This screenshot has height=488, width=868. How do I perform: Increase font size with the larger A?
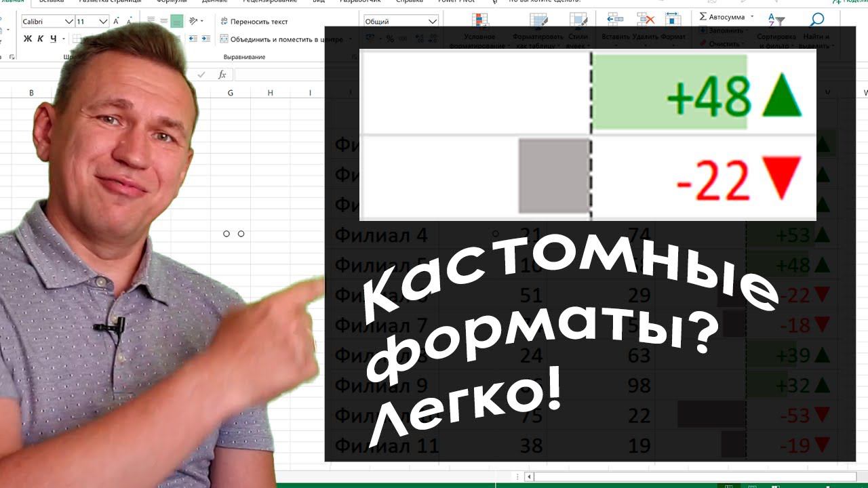[x=116, y=22]
